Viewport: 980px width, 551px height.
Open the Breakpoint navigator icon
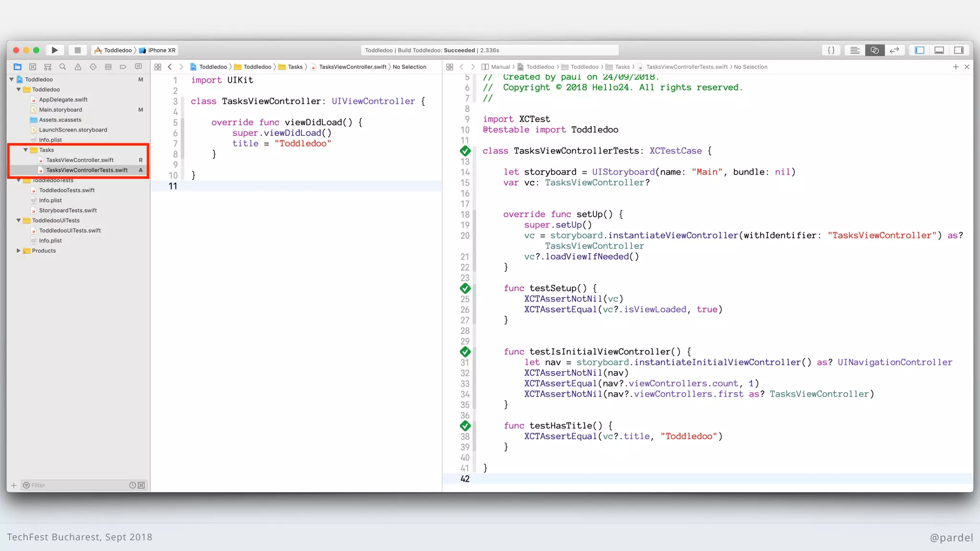123,67
